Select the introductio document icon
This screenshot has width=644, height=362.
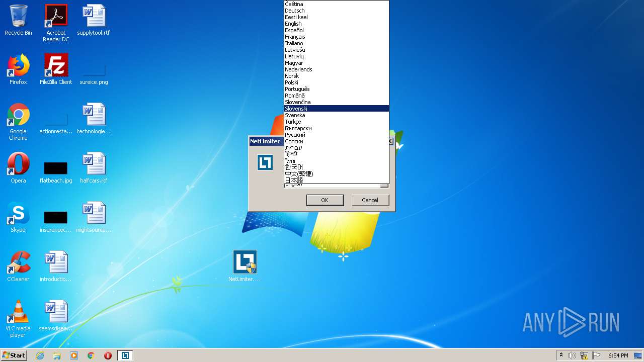click(x=56, y=266)
